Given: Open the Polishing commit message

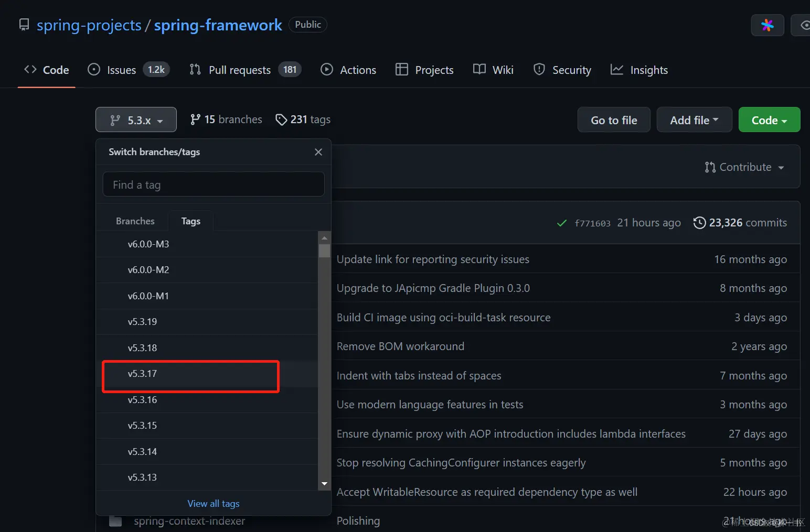Looking at the screenshot, I should [x=358, y=521].
